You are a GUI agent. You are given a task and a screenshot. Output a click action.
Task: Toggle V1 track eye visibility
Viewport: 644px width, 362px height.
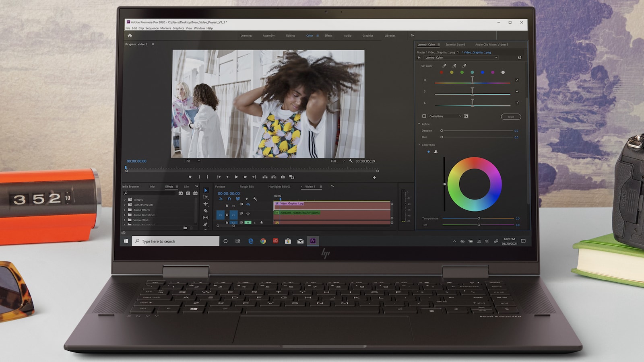tap(248, 214)
